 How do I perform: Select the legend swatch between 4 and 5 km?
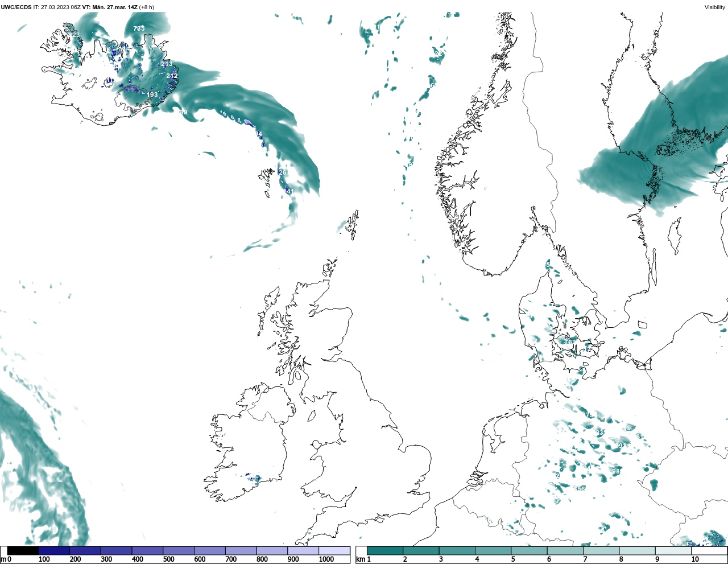click(x=493, y=551)
